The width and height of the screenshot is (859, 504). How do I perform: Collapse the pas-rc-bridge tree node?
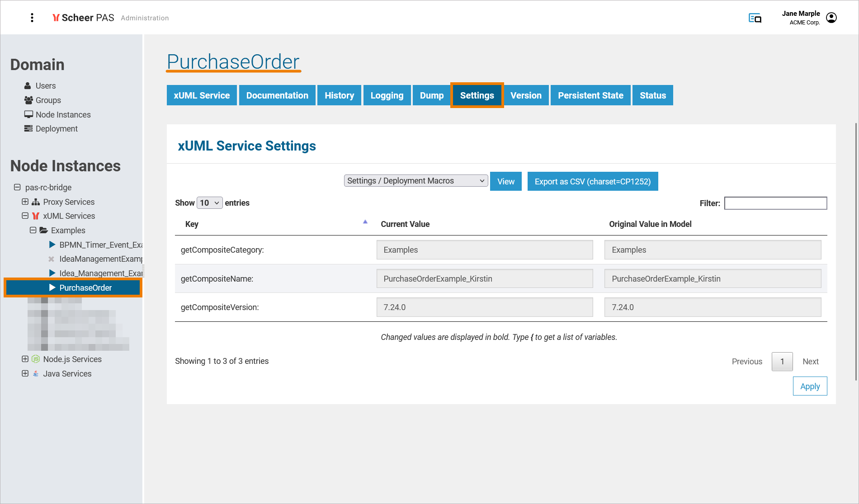click(x=17, y=187)
